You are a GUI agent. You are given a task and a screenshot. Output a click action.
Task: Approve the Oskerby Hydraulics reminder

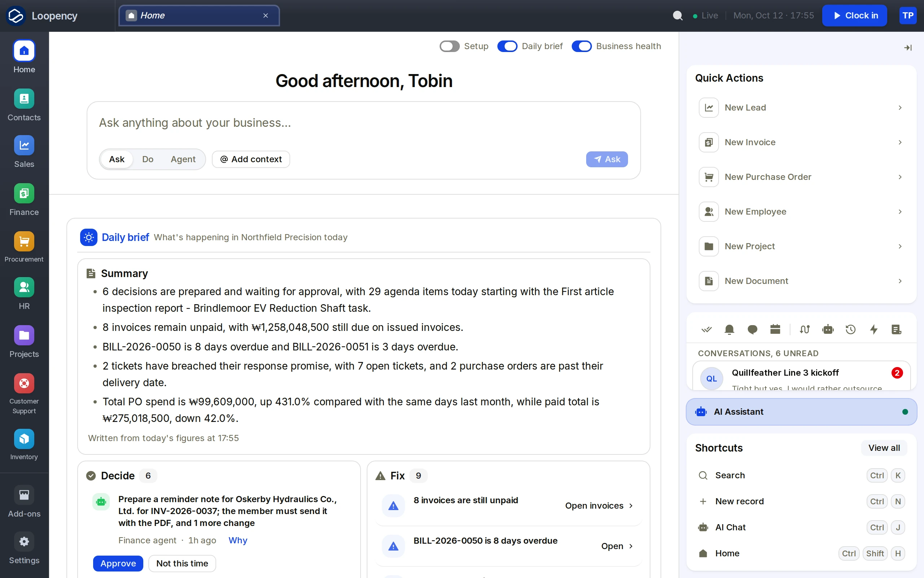pos(118,563)
